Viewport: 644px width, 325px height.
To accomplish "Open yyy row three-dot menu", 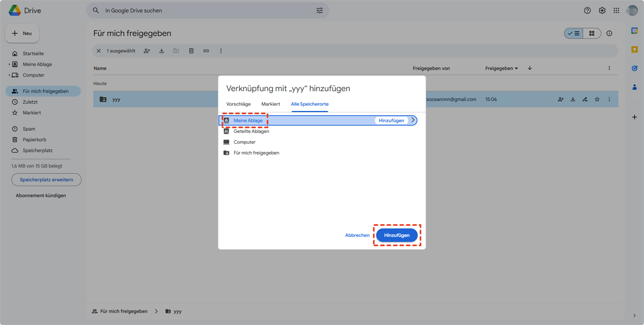I will (x=609, y=99).
